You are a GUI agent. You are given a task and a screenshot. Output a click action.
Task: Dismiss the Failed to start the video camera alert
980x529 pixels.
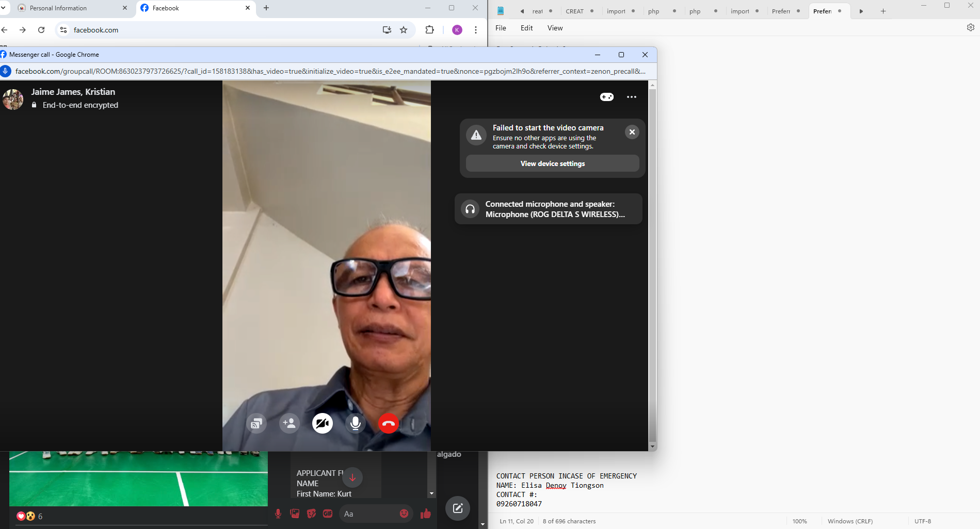click(632, 132)
